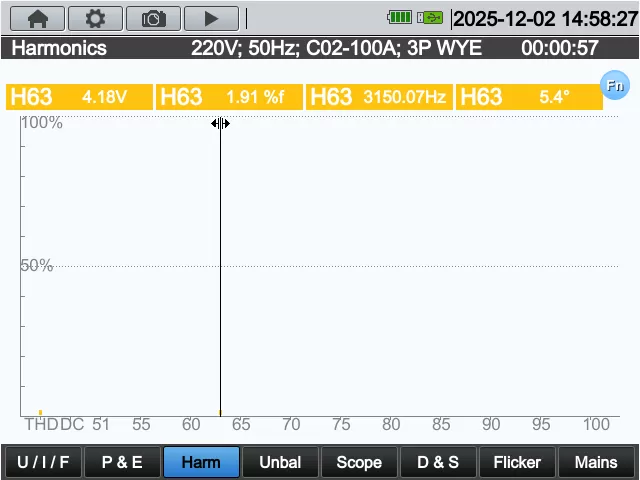The height and width of the screenshot is (480, 640).
Task: Click the harmonic cursor drag handle
Action: coord(220,123)
